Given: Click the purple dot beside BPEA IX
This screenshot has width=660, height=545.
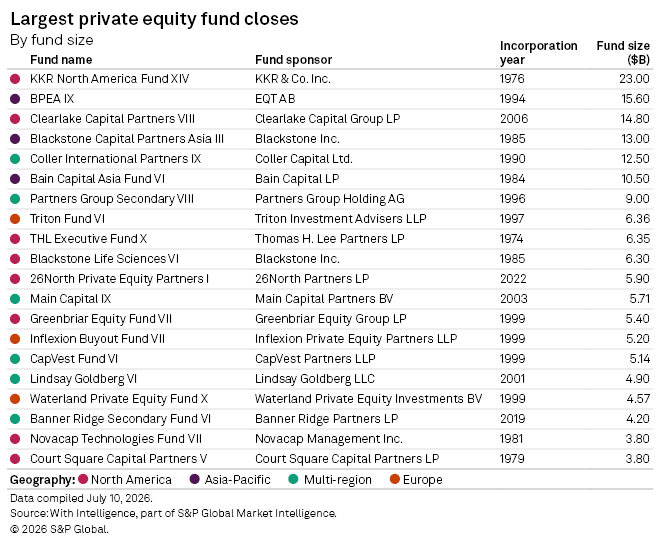Looking at the screenshot, I should (x=15, y=99).
